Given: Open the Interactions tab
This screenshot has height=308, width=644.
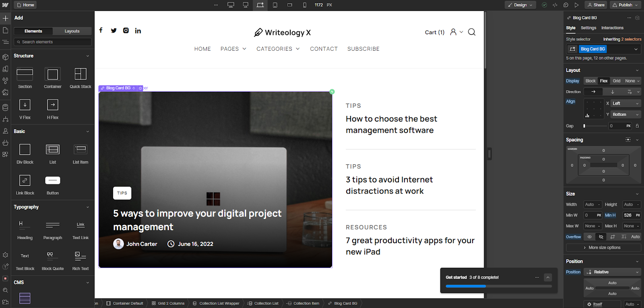Looking at the screenshot, I should (x=612, y=28).
